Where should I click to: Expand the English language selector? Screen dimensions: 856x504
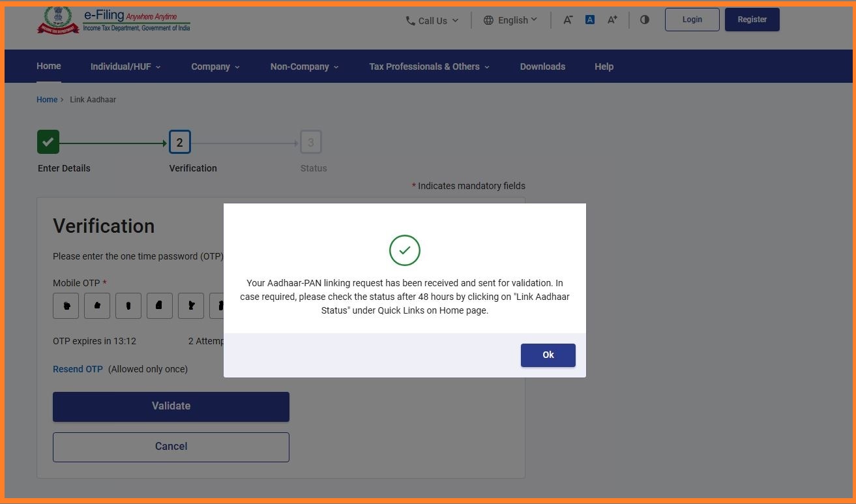510,20
